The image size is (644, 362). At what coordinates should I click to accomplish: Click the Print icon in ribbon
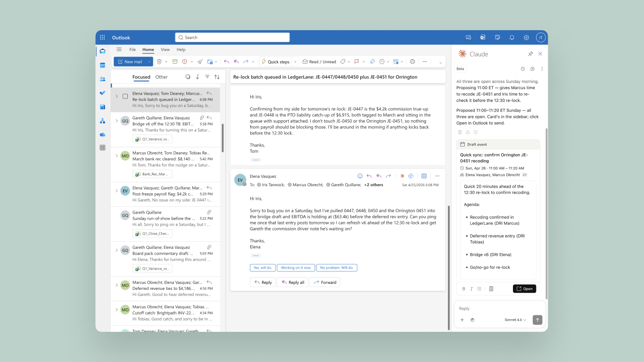point(413,62)
